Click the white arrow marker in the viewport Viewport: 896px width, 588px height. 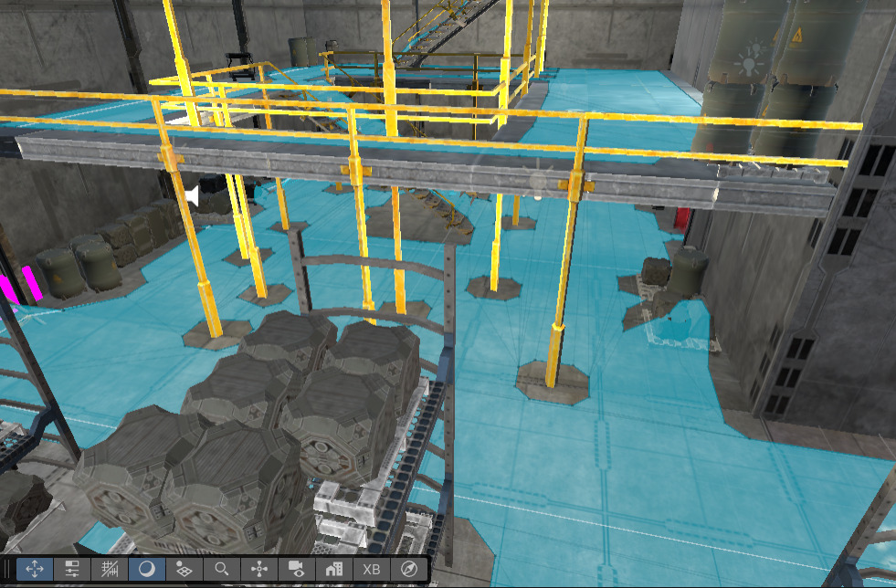click(x=195, y=196)
